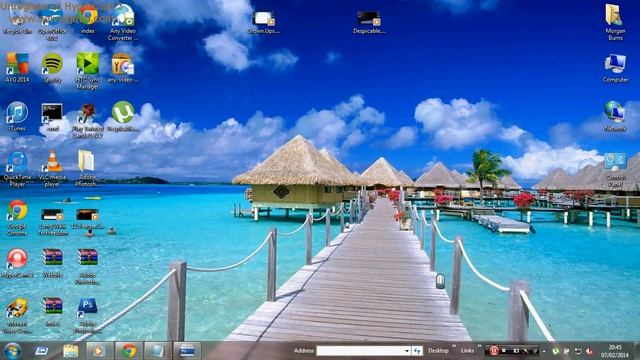The image size is (640, 360).
Task: Select the OpenOffice desktop shortcut
Action: (52, 22)
